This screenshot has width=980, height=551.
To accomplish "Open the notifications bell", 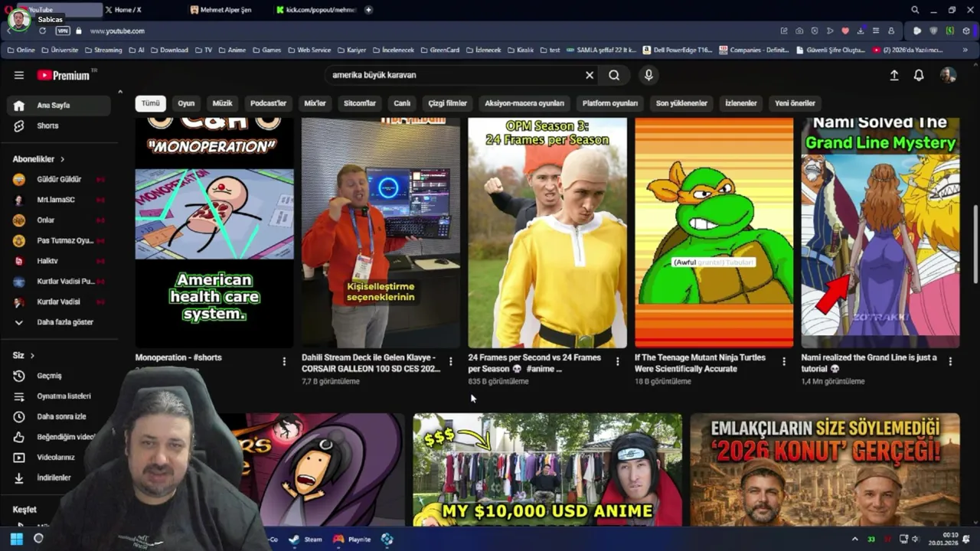I will click(x=919, y=75).
